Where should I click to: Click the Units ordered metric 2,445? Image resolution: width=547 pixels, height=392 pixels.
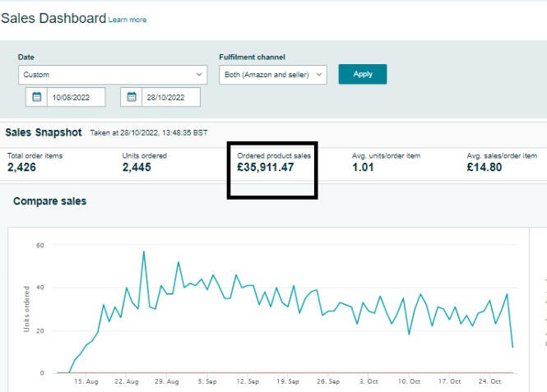pos(137,168)
